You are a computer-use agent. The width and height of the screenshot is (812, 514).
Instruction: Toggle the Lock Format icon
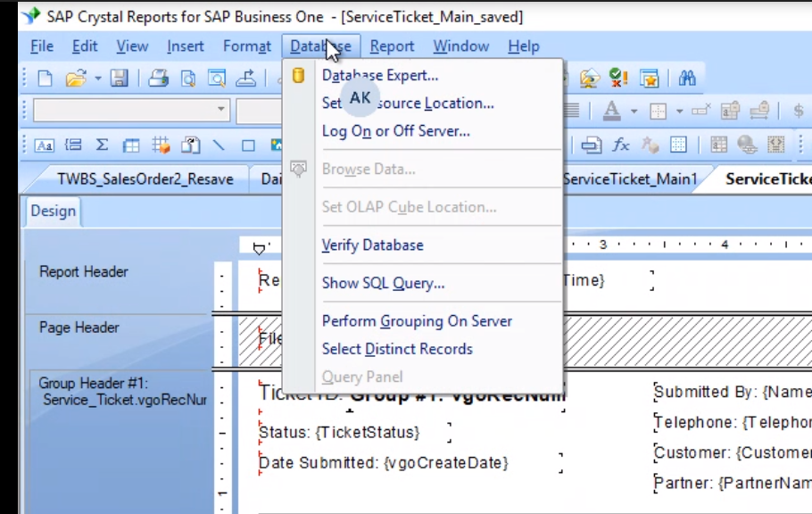[730, 111]
